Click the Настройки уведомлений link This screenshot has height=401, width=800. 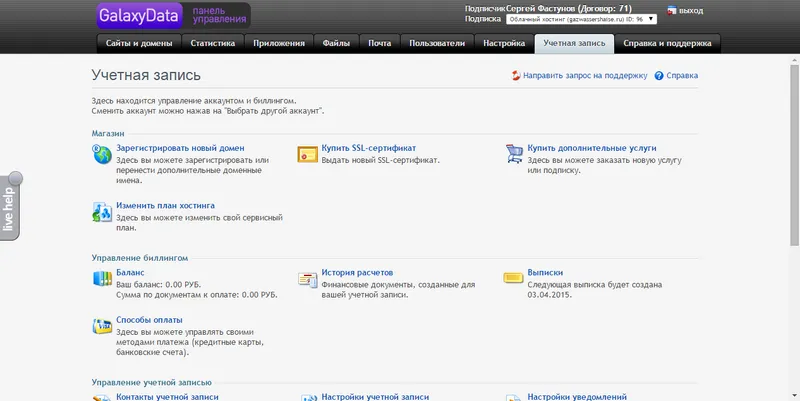click(x=577, y=396)
